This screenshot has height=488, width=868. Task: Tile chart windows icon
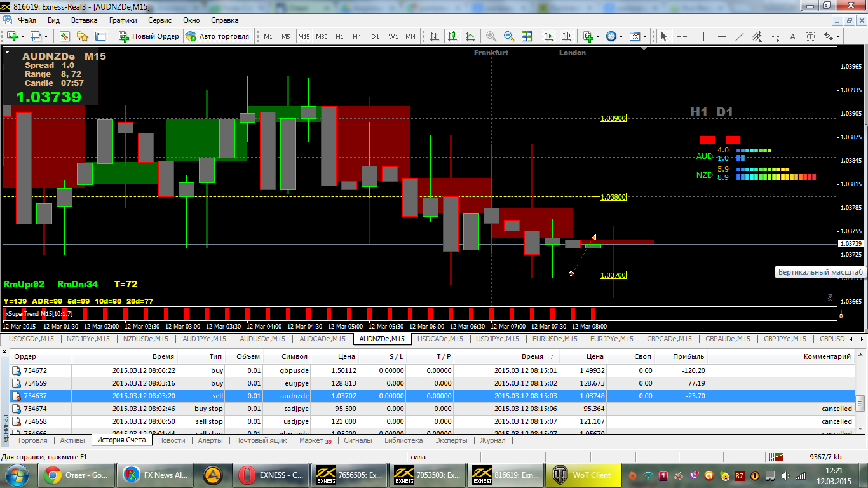pyautogui.click(x=527, y=36)
